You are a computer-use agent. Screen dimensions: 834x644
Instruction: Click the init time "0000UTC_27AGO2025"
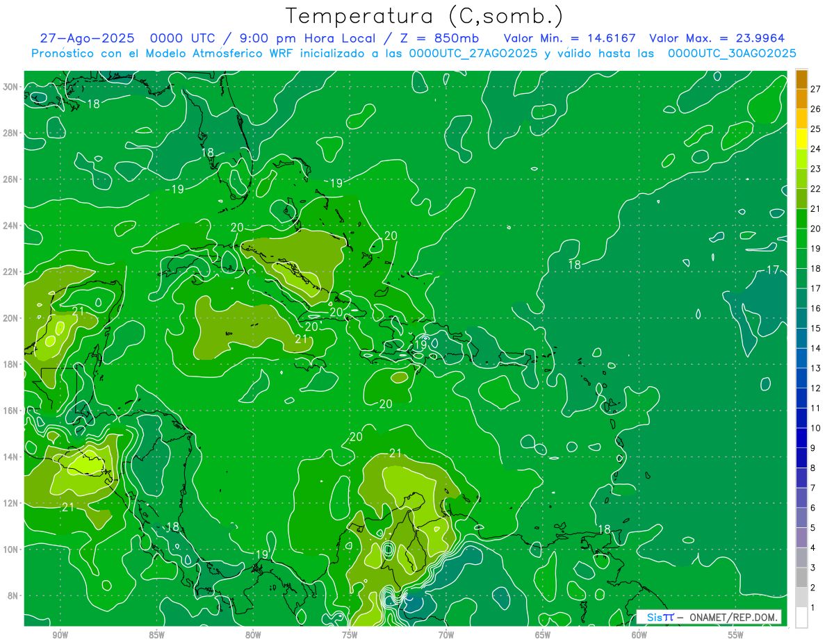473,53
